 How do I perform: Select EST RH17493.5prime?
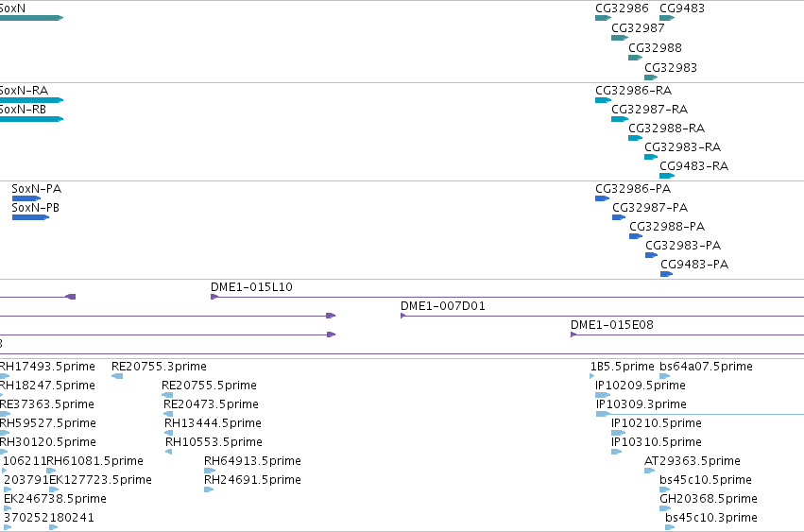pos(47,367)
